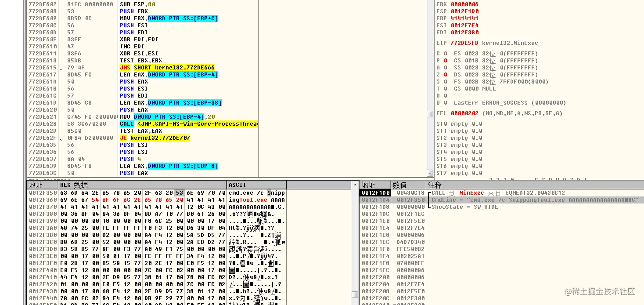Viewport: 644px width, 305px height.
Task: Click disassembly pane scrollbar thumb
Action: (430, 114)
